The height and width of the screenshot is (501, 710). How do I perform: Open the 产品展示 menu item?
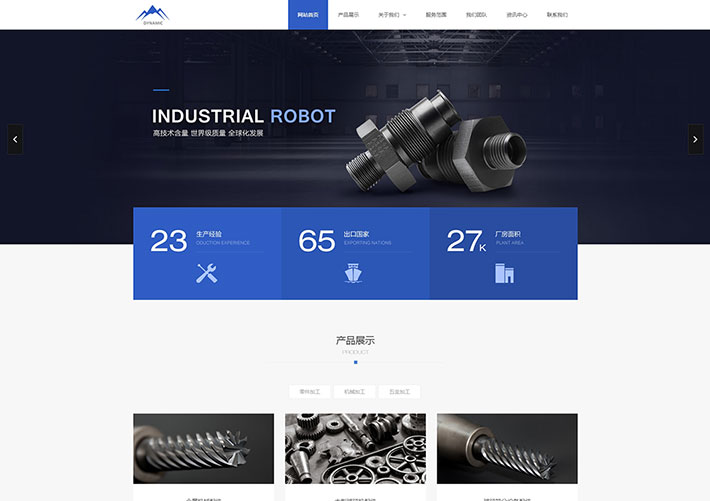click(x=348, y=15)
